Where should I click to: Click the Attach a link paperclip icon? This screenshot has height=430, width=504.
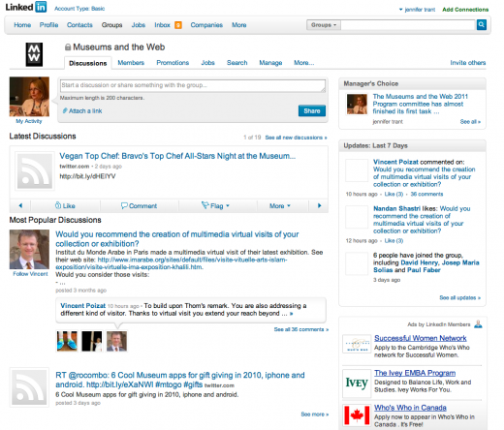65,110
